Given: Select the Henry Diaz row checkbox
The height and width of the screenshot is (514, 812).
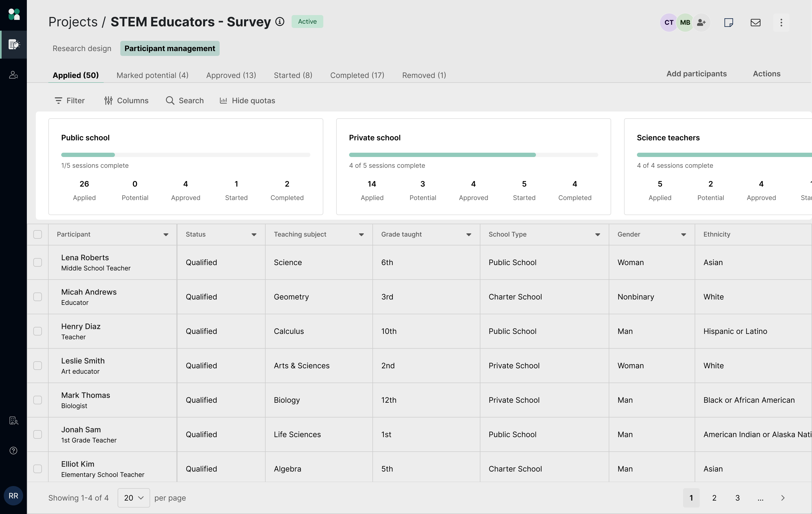Looking at the screenshot, I should click(38, 331).
